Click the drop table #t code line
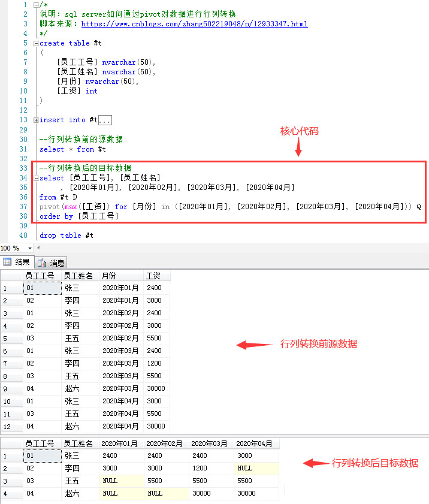 pyautogui.click(x=66, y=236)
